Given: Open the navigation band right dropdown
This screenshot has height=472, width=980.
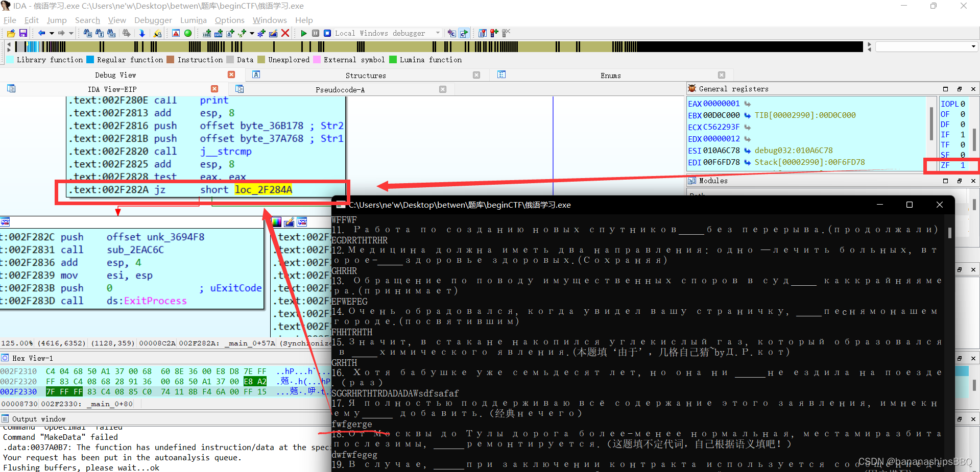Looking at the screenshot, I should 973,46.
